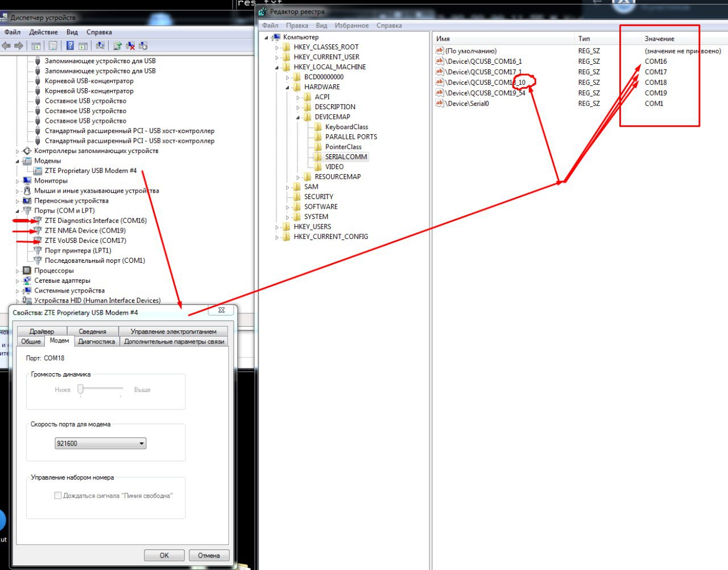The width and height of the screenshot is (728, 570).
Task: Click the Uninstall device icon with red X
Action: click(130, 46)
